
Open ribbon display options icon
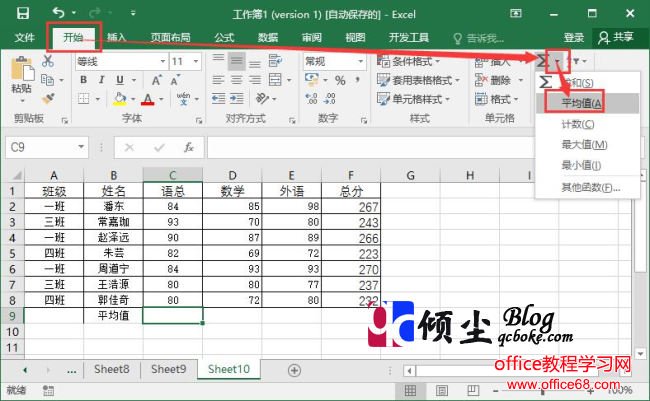coord(516,14)
